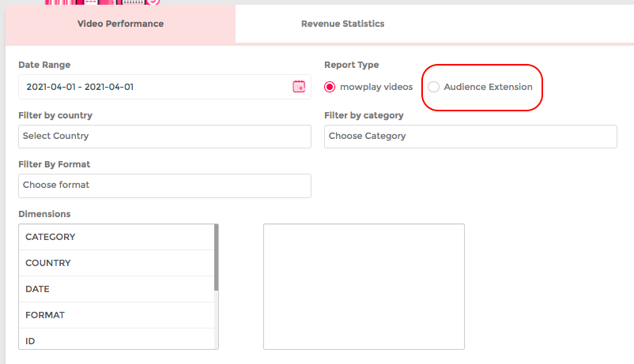Image resolution: width=634 pixels, height=364 pixels.
Task: Open the calendar date picker icon
Action: pos(299,87)
